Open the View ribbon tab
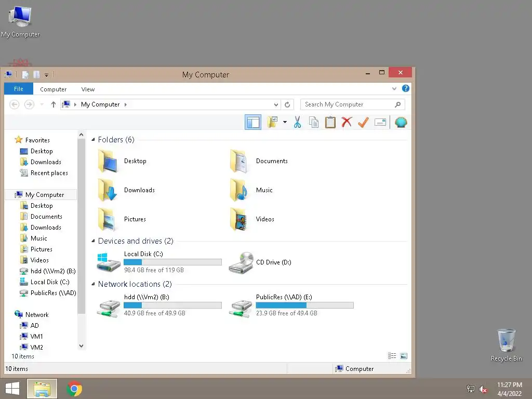 pyautogui.click(x=88, y=89)
